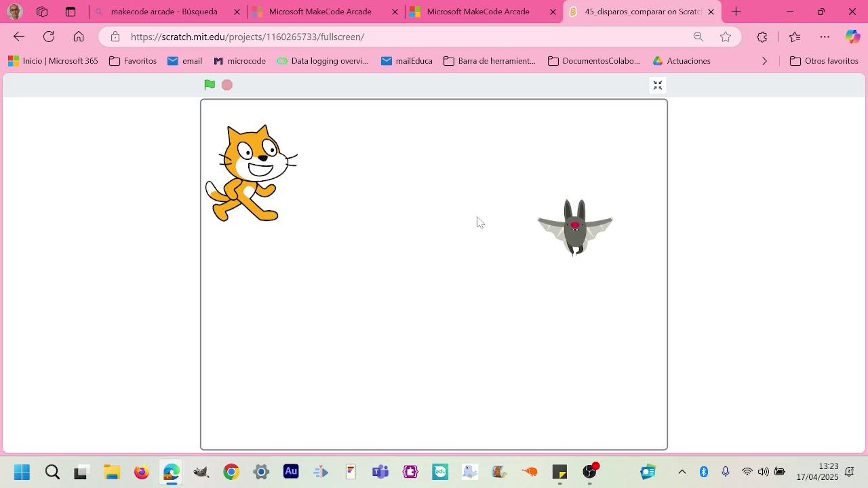
Task: Open browser workspaces
Action: tap(42, 12)
